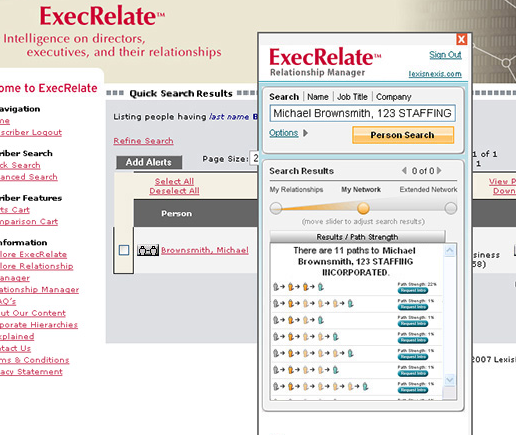Click the scroll-down arrow in the paths list
The height and width of the screenshot is (435, 516).
click(450, 380)
